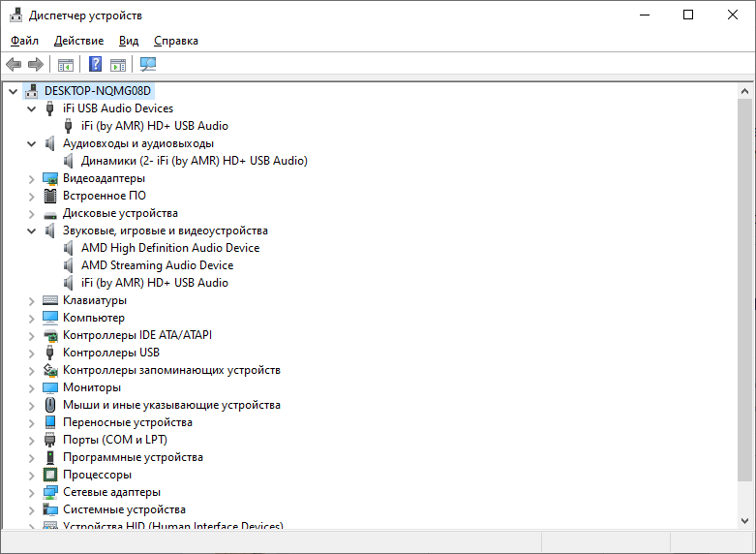
Task: Click the Back arrow toolbar icon
Action: (14, 64)
